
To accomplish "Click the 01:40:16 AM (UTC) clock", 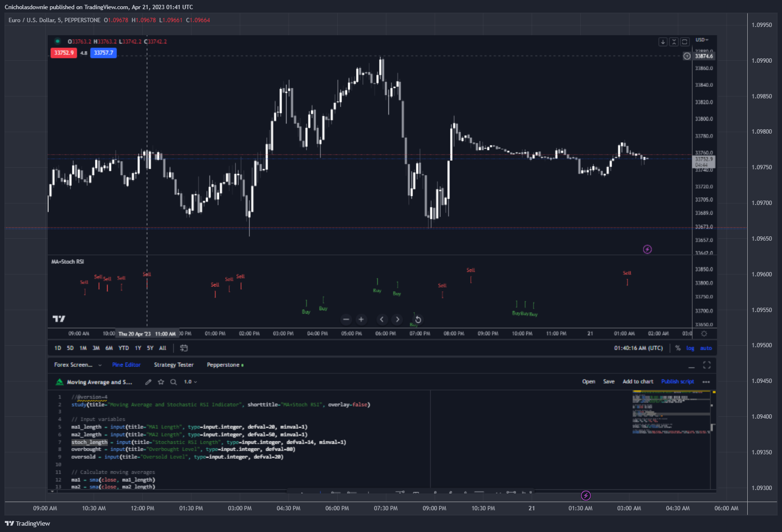I will coord(638,348).
